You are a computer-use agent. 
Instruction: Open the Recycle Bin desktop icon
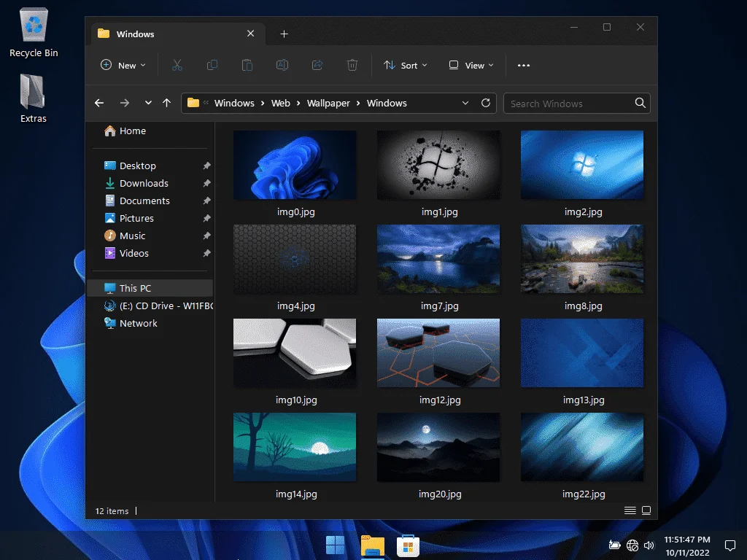click(x=34, y=33)
